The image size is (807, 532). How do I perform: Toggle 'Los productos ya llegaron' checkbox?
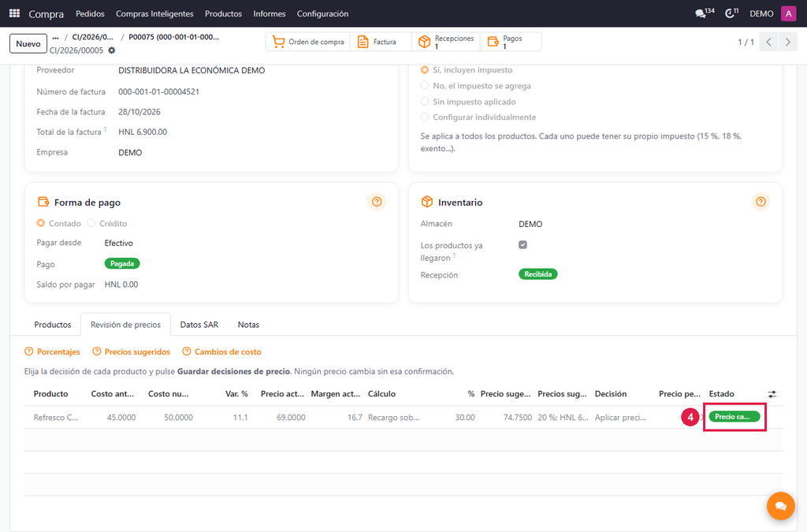point(523,245)
